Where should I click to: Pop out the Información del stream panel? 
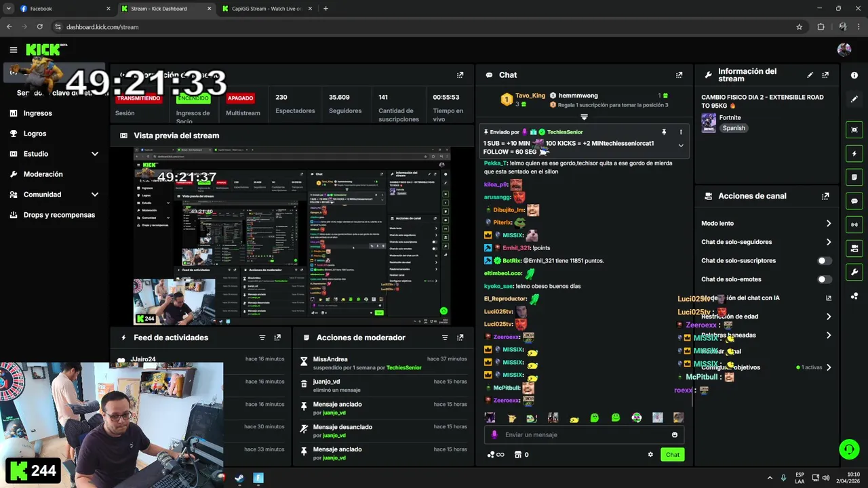pos(825,75)
